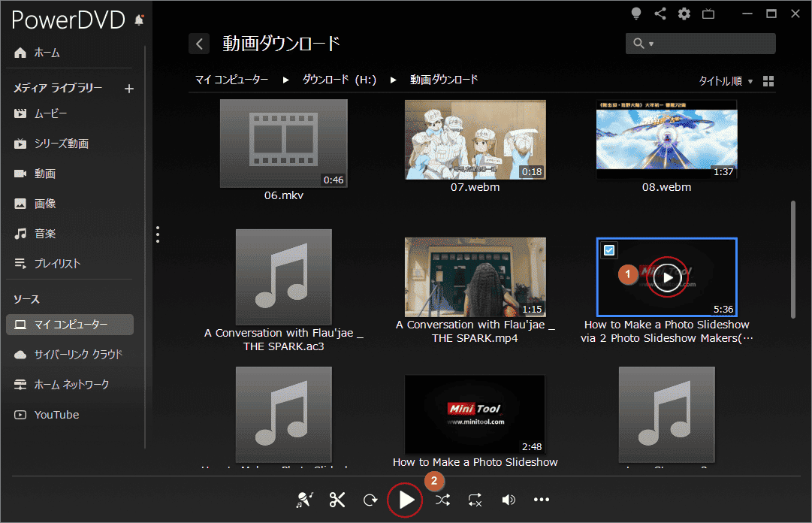
Task: Select the MiniTool 2:48 video thumbnail
Action: [475, 415]
